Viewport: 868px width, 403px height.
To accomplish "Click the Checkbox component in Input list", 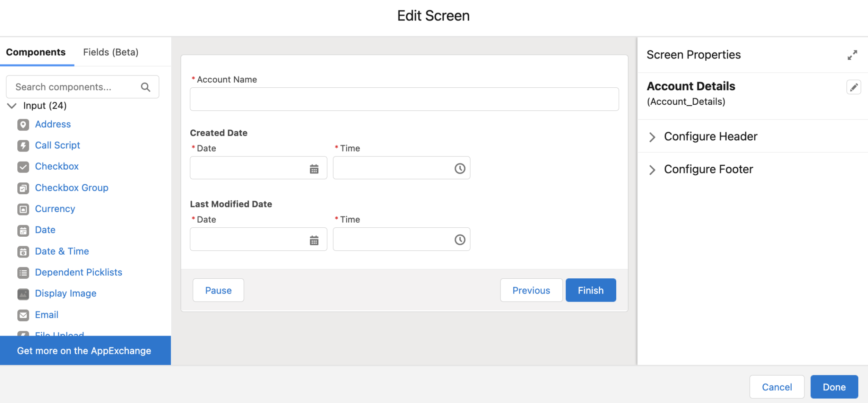I will [x=56, y=166].
